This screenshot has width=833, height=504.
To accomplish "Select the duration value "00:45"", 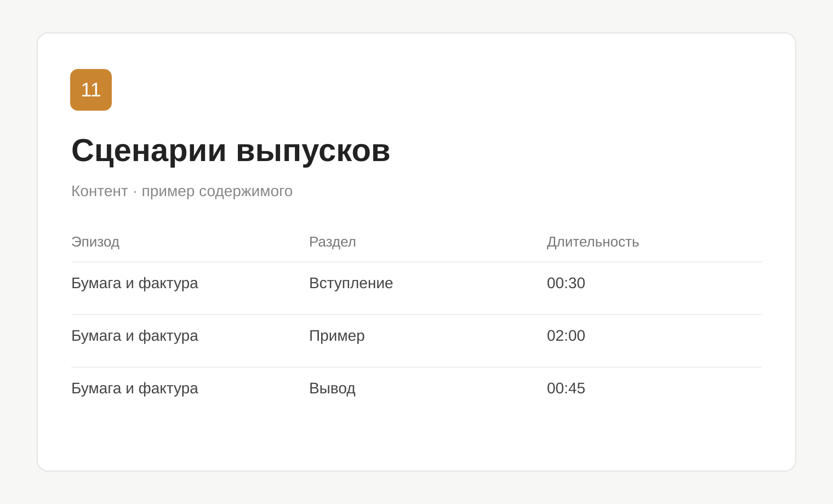I will (x=566, y=388).
